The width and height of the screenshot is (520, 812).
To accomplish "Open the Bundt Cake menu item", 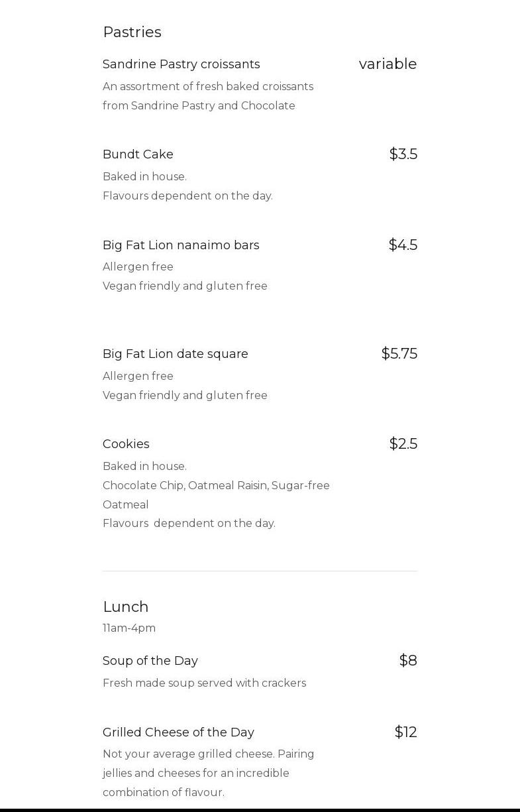I will click(x=138, y=154).
